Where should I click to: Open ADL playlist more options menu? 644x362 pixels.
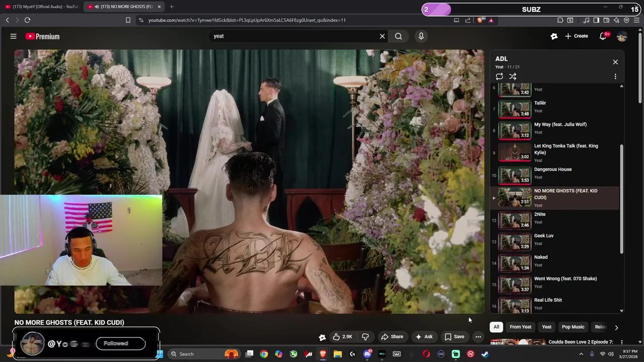click(615, 76)
